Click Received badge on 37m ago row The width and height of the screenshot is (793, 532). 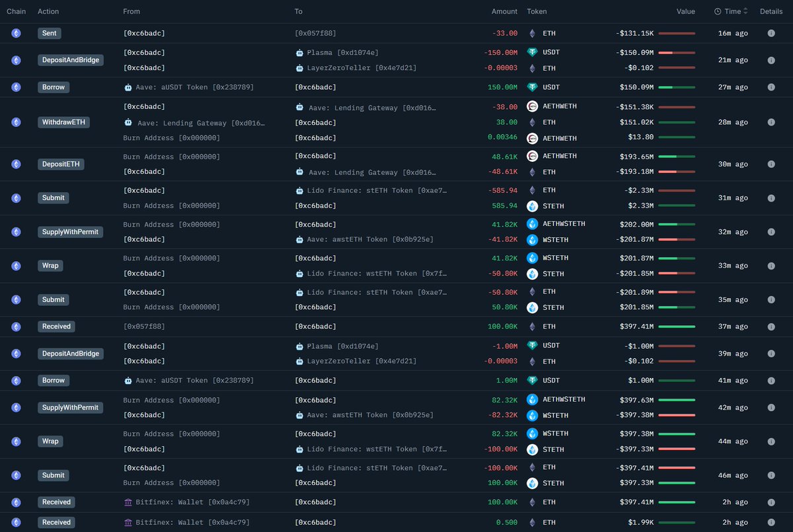click(56, 326)
